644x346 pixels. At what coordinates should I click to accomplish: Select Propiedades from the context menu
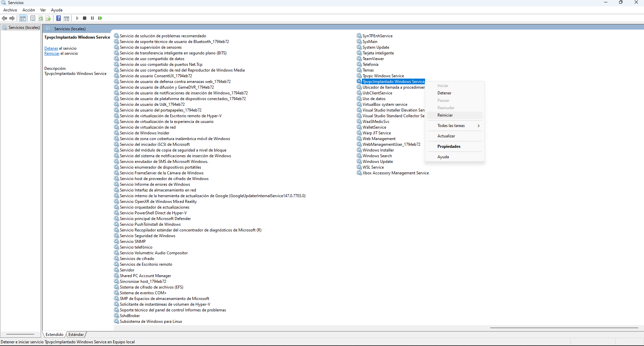449,146
